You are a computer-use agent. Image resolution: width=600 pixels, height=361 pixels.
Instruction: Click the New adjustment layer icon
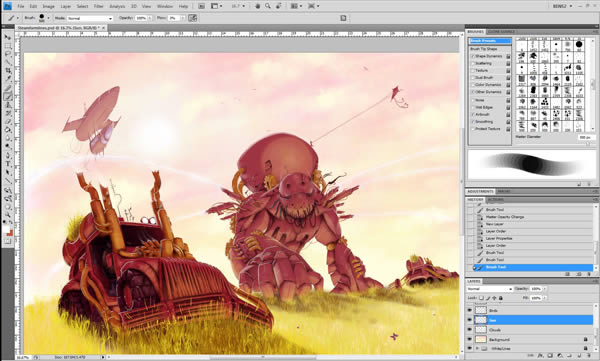tap(560, 356)
